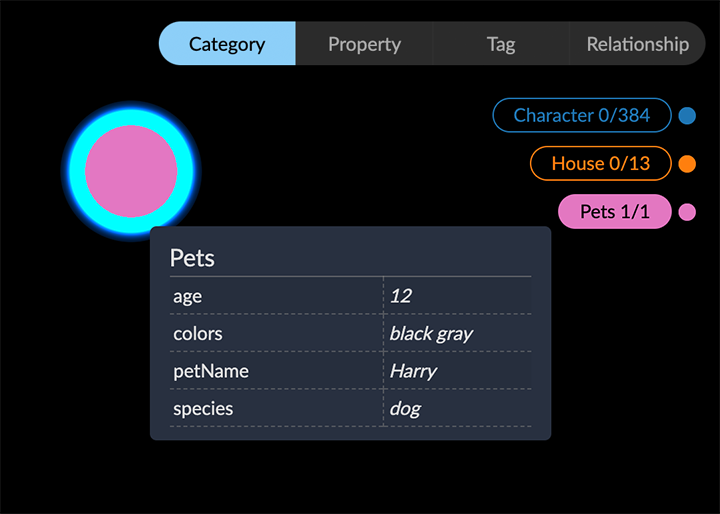
Task: Open the Property tab
Action: [x=364, y=44]
